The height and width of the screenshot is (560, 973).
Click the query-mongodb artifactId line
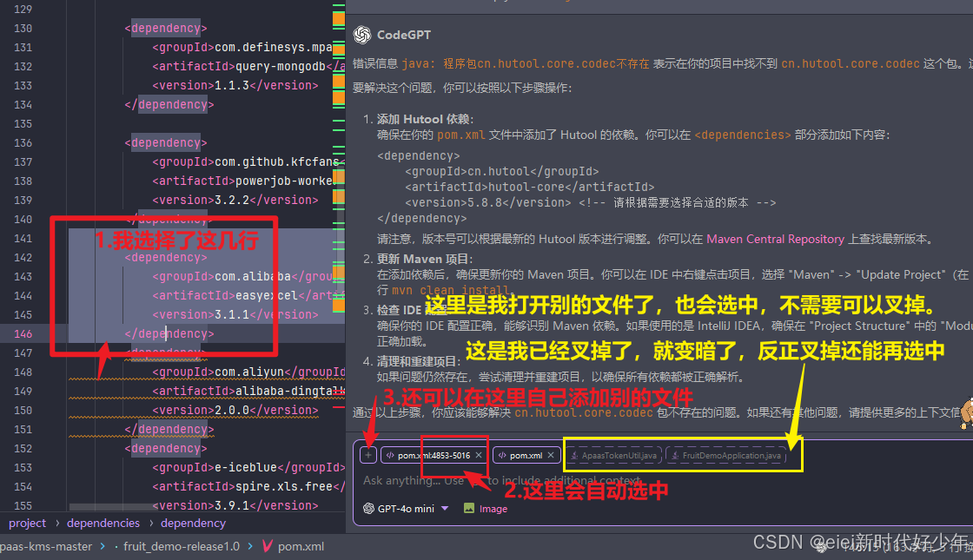[248, 66]
